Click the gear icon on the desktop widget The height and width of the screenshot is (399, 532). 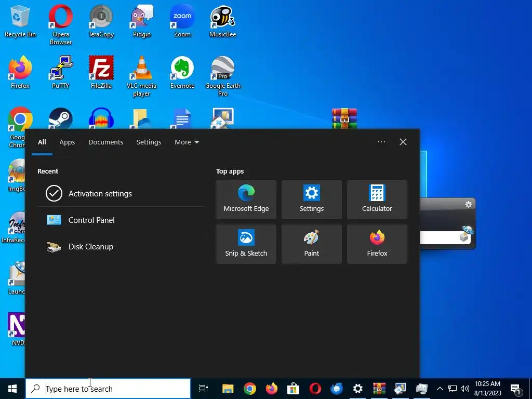(469, 205)
